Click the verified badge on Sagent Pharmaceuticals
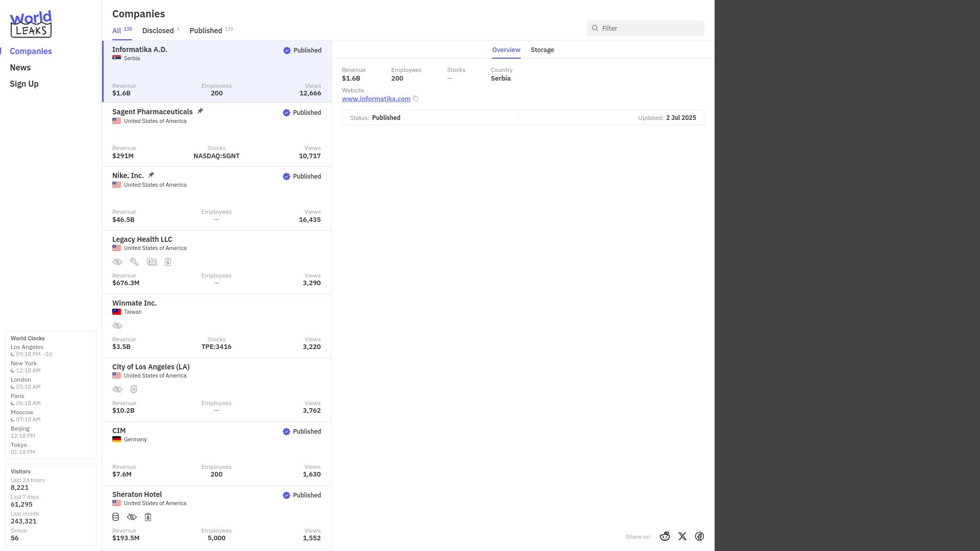The image size is (980, 551). [x=286, y=113]
